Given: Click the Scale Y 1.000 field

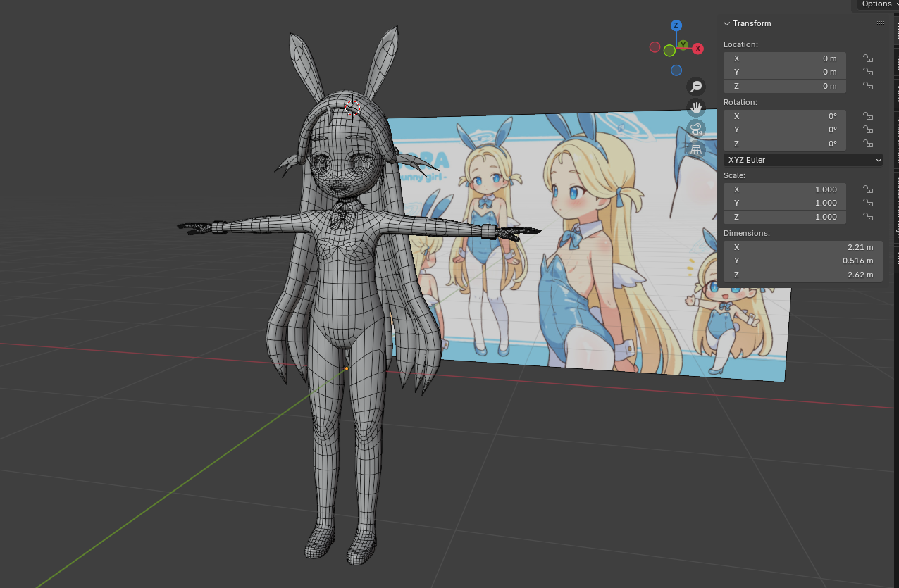Looking at the screenshot, I should tap(785, 203).
